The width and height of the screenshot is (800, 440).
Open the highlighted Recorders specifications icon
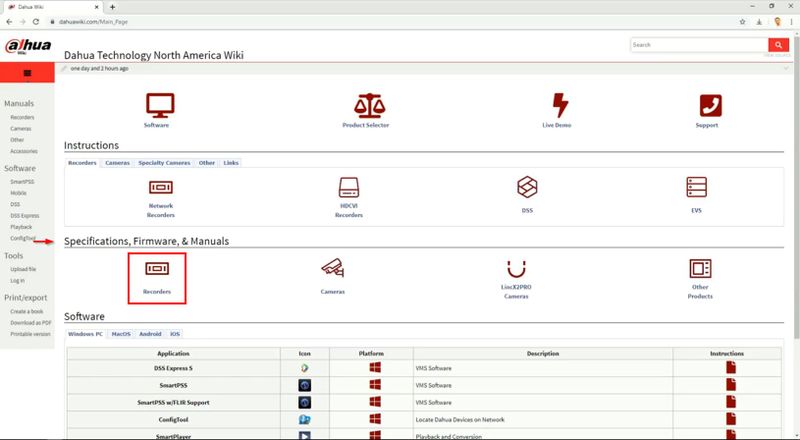(157, 269)
